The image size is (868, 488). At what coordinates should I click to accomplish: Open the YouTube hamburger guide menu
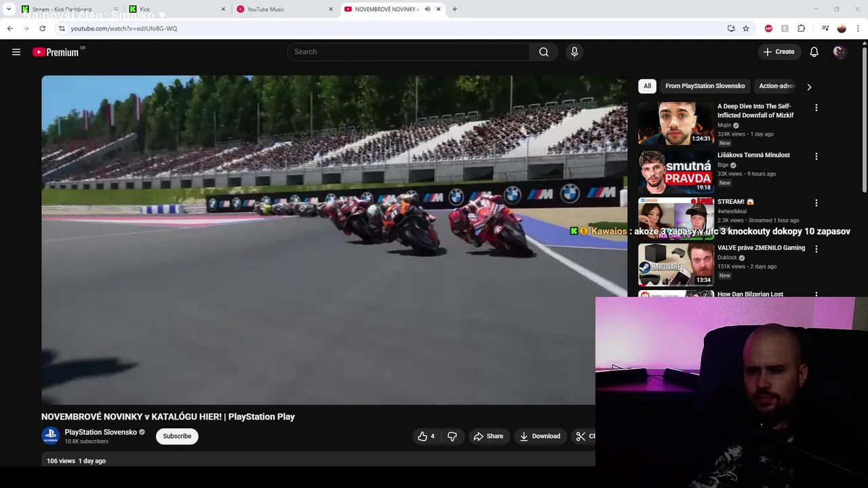tap(16, 52)
